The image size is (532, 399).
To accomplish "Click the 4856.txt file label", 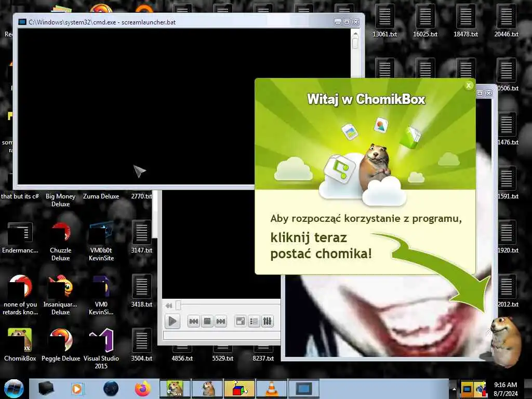I will coord(182,358).
